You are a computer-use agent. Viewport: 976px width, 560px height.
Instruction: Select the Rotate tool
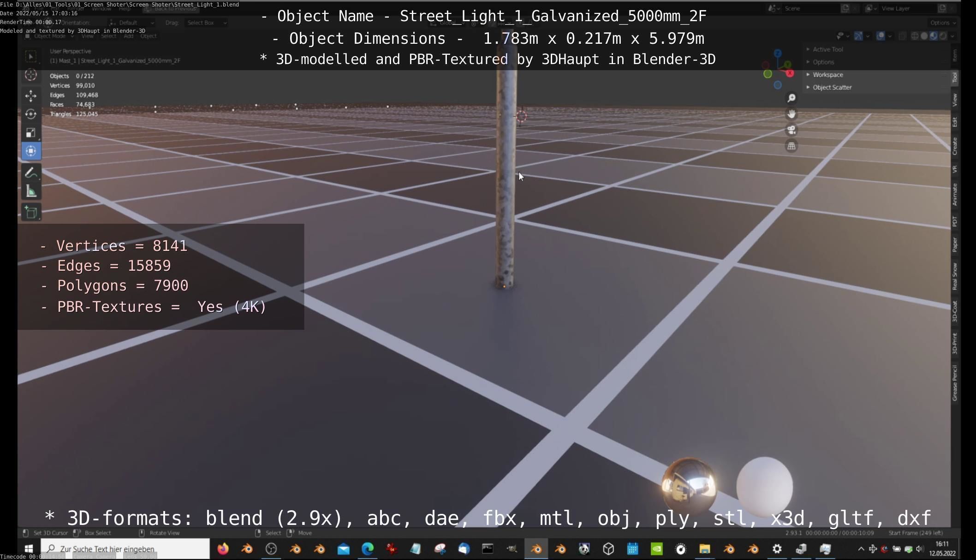click(x=31, y=114)
